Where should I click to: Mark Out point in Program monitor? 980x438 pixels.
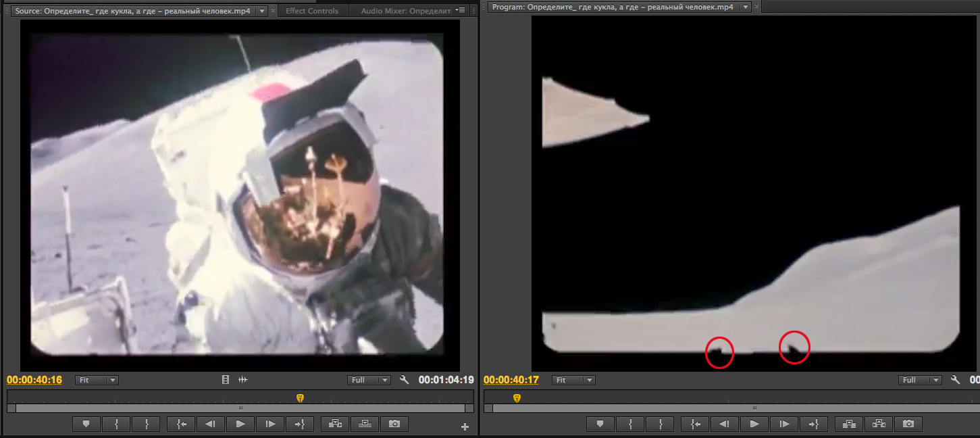tap(659, 424)
